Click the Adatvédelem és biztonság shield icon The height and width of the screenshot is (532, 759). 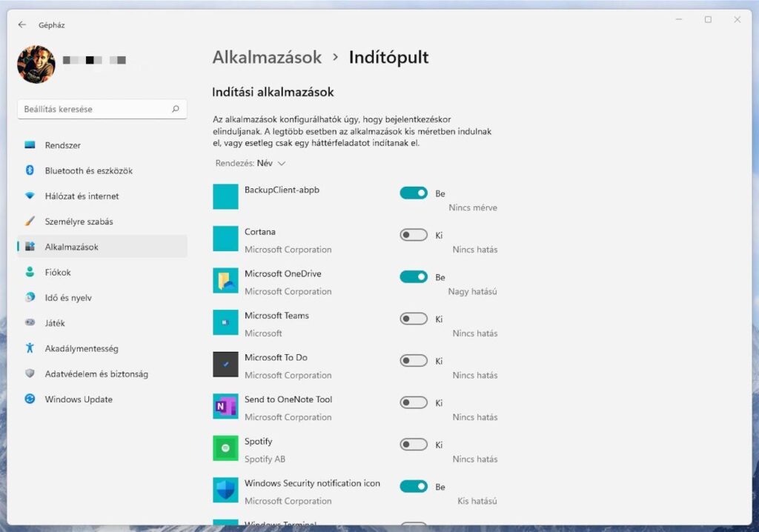30,373
